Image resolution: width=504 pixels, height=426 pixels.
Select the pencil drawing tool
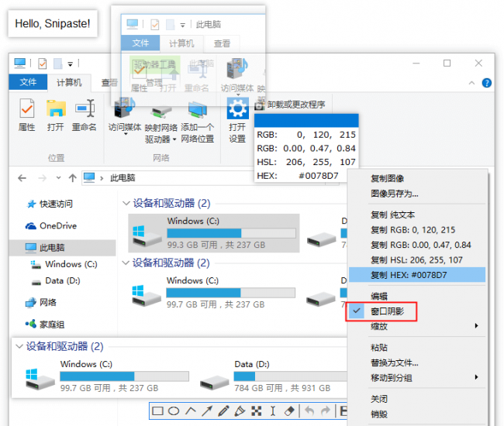tap(223, 411)
